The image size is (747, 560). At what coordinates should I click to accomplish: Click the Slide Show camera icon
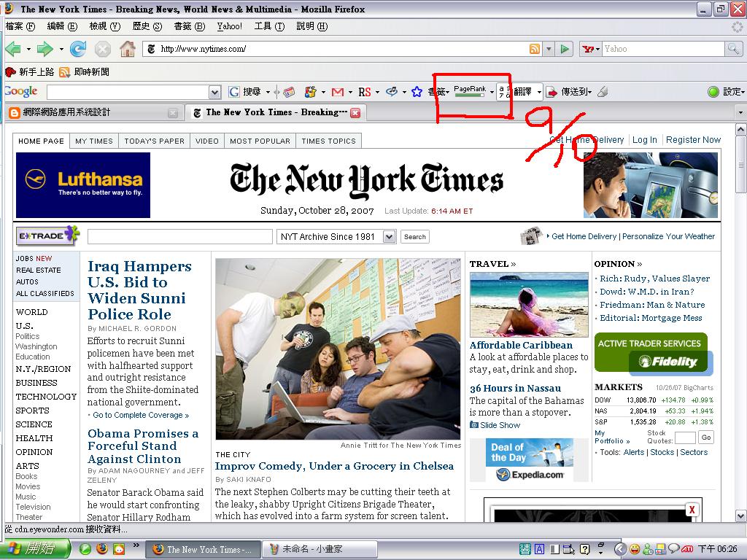(x=474, y=425)
